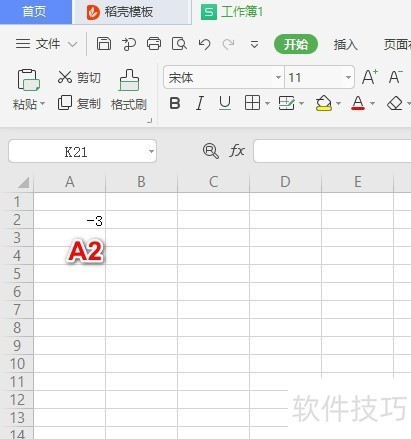This screenshot has width=411, height=439.
Task: Select cell A2 containing -3
Action: tap(69, 220)
